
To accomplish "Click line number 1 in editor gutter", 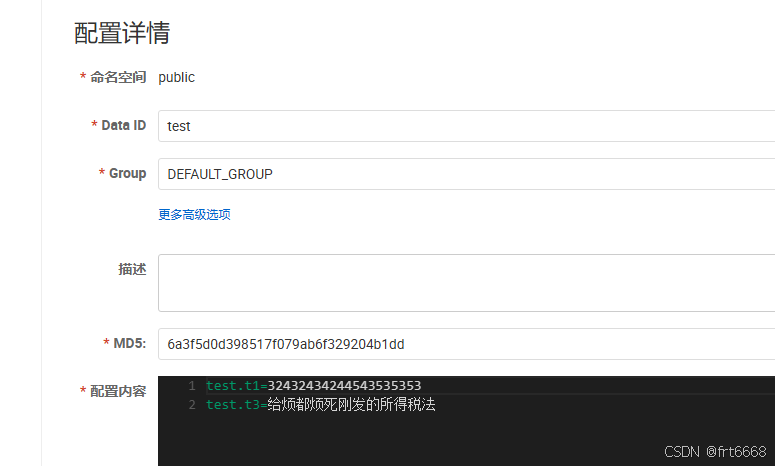I will tap(192, 385).
